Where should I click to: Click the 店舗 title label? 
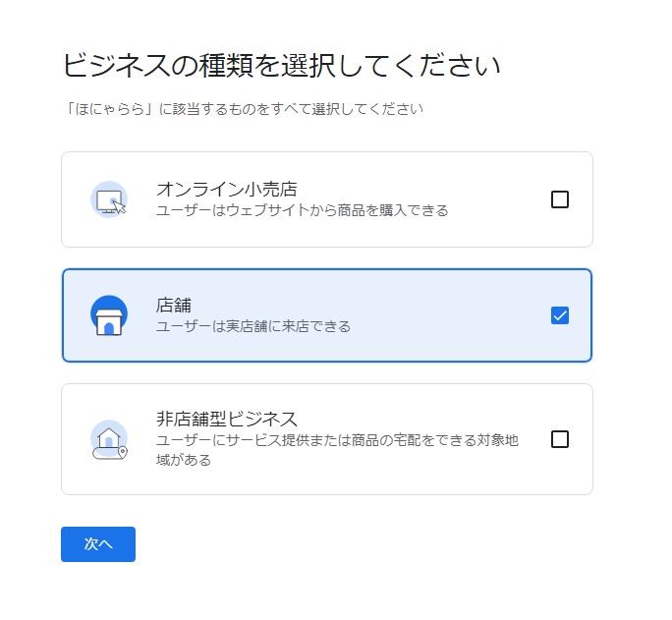click(174, 305)
